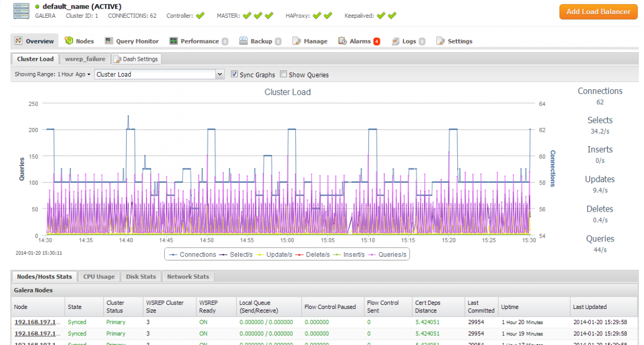644x345 pixels.
Task: Open the Cluster Load graph dropdown
Action: click(219, 75)
